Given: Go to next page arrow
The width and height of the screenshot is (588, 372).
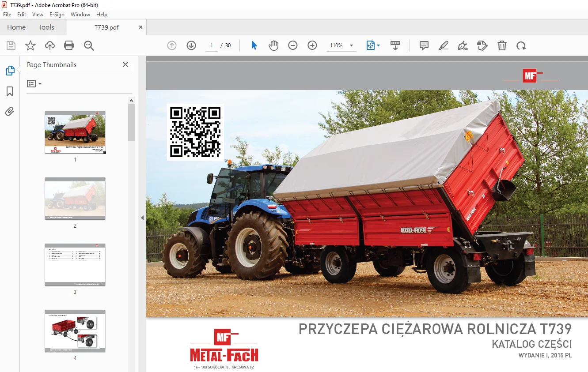Looking at the screenshot, I should [x=191, y=45].
